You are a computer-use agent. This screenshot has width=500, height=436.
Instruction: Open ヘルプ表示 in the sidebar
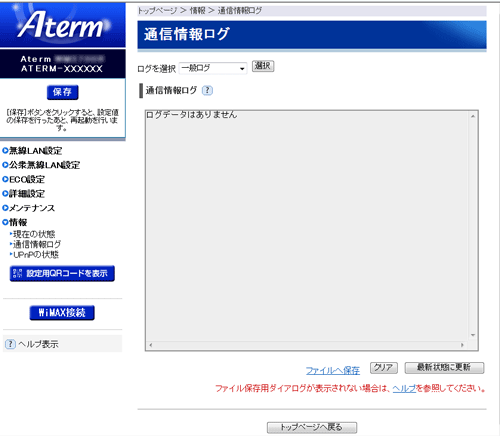click(x=38, y=344)
